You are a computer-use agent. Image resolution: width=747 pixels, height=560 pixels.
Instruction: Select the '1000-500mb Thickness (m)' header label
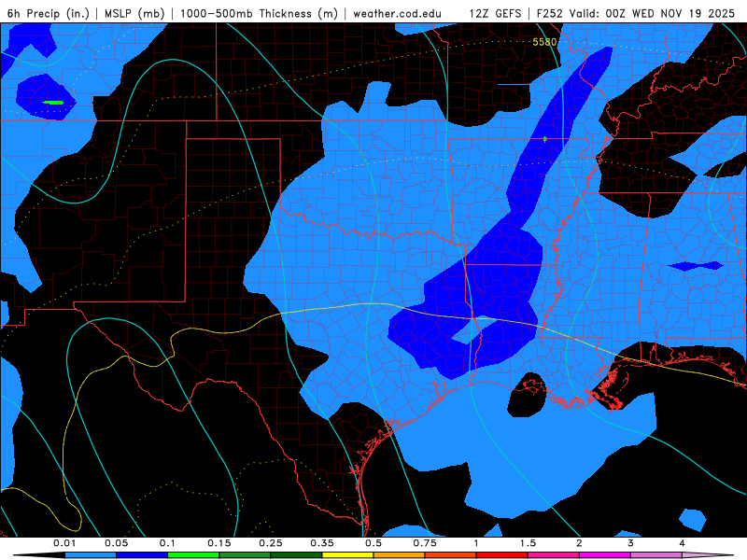pyautogui.click(x=259, y=13)
